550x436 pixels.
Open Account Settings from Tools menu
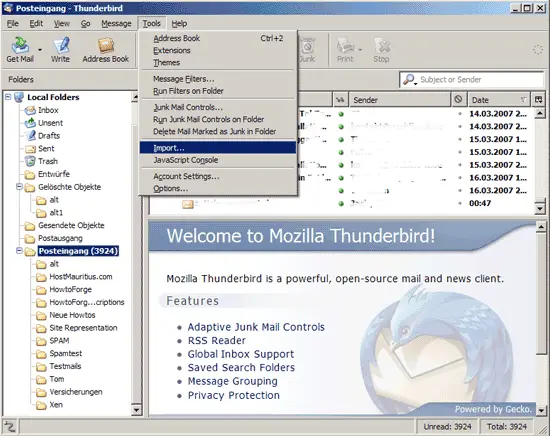coord(218,176)
